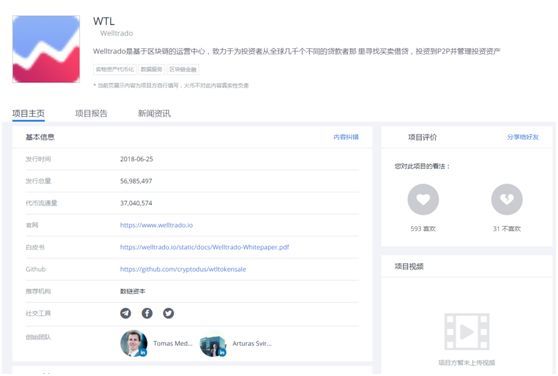Click the 基本信息 section heading
This screenshot has height=376, width=558.
tap(40, 137)
